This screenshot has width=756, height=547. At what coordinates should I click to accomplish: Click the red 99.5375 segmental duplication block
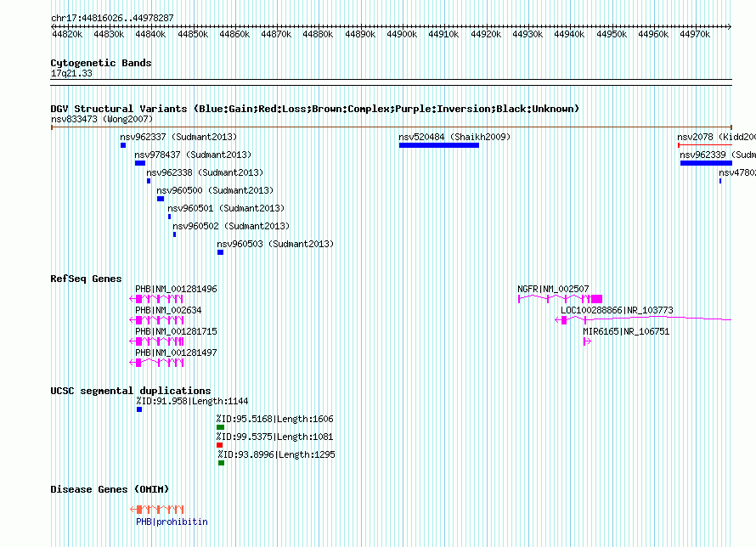(x=219, y=445)
